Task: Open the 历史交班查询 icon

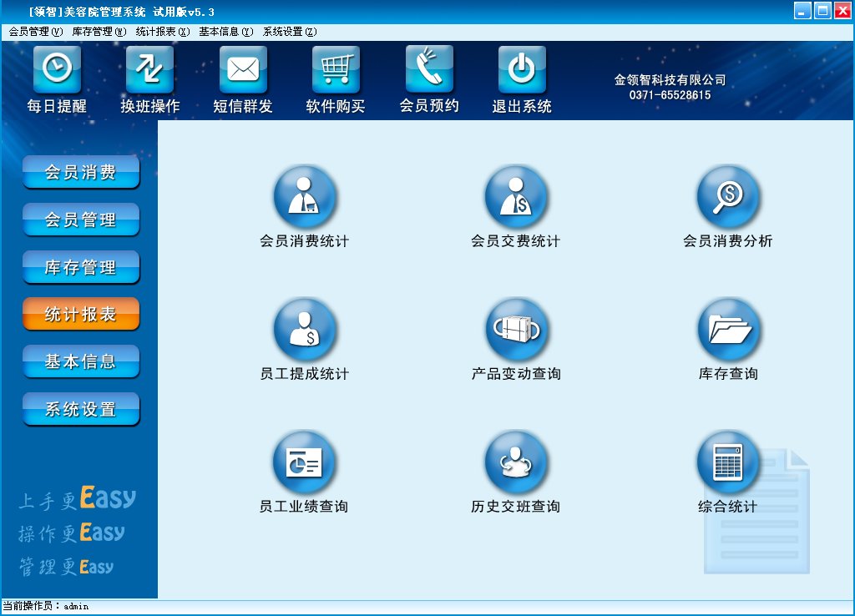Action: click(x=516, y=463)
